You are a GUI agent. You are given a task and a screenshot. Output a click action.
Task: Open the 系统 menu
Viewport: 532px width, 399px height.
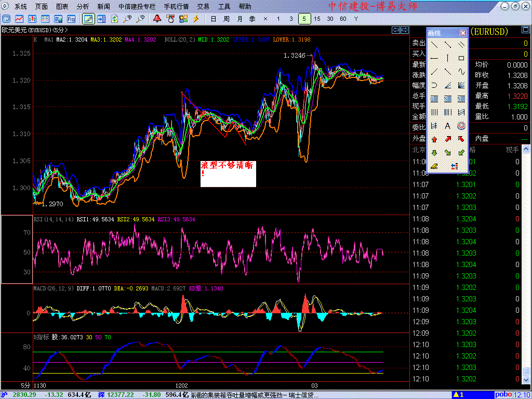pos(21,6)
